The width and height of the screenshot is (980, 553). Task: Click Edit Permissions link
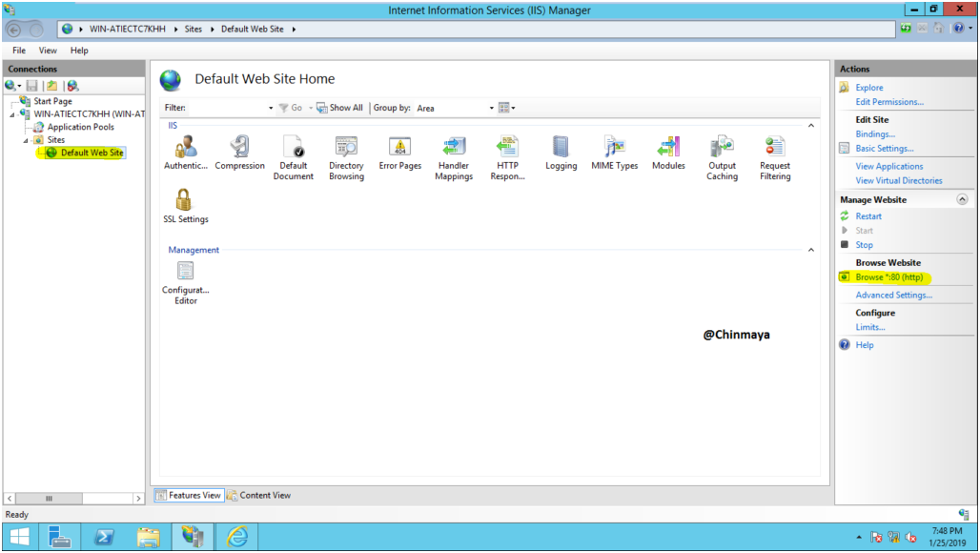click(x=889, y=102)
